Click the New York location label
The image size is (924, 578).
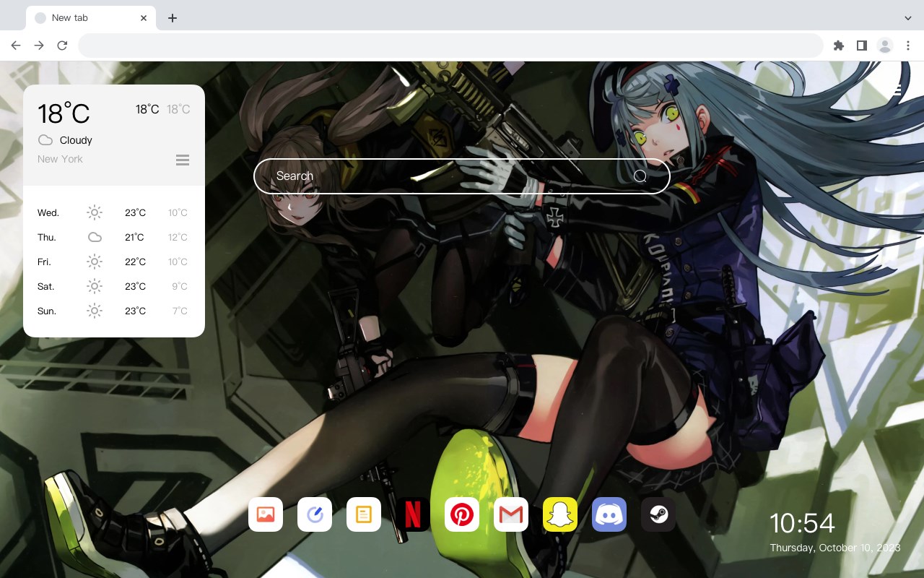60,159
